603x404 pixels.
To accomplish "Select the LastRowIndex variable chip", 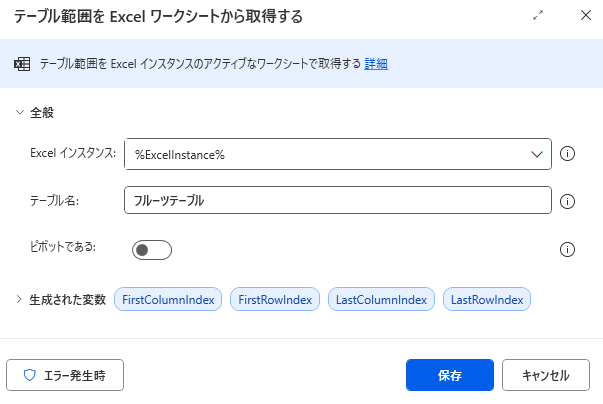I will click(x=488, y=299).
